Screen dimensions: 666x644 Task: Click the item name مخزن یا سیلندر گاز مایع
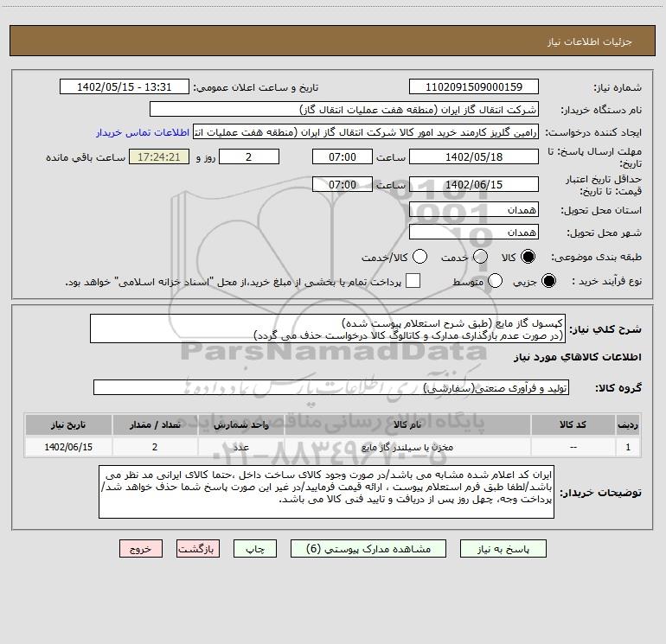click(x=407, y=447)
